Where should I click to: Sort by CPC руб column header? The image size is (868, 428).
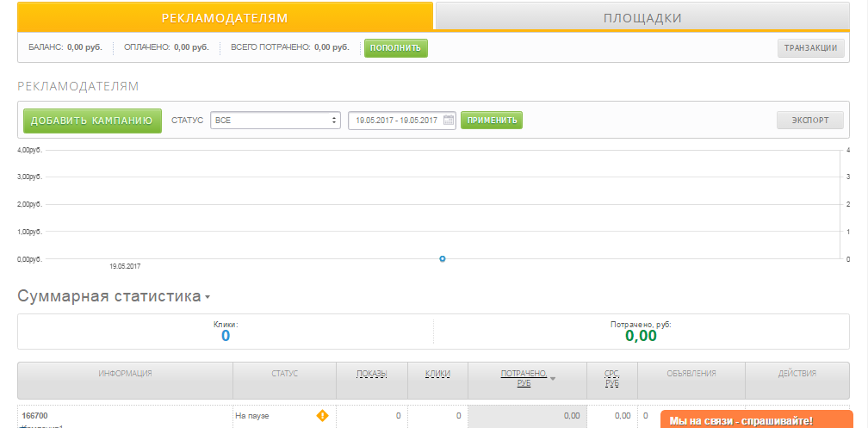coord(611,377)
